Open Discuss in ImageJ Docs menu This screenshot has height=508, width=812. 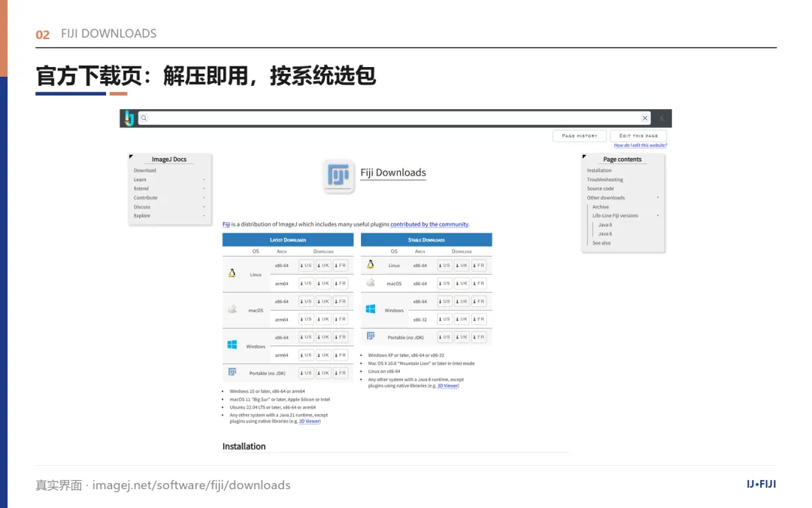pos(142,207)
